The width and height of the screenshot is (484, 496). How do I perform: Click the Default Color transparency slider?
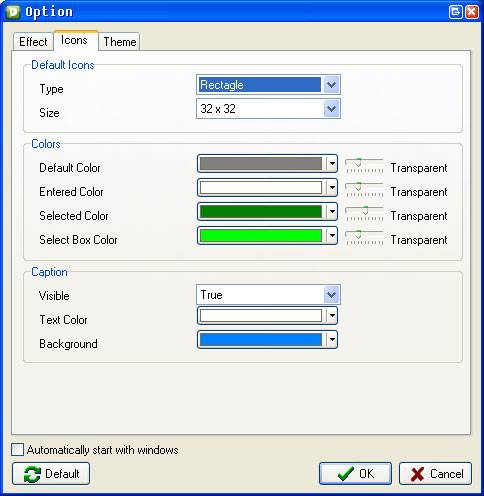pos(364,165)
